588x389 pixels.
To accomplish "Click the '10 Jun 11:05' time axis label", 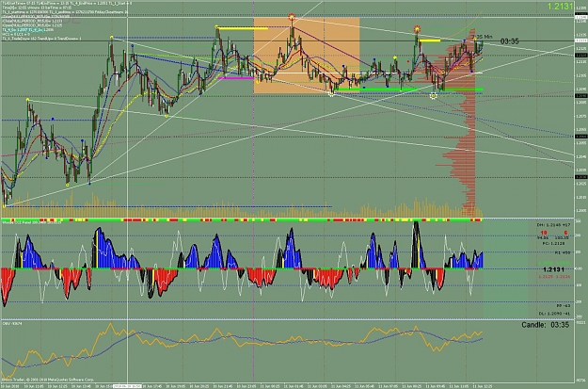I will (x=34, y=385).
